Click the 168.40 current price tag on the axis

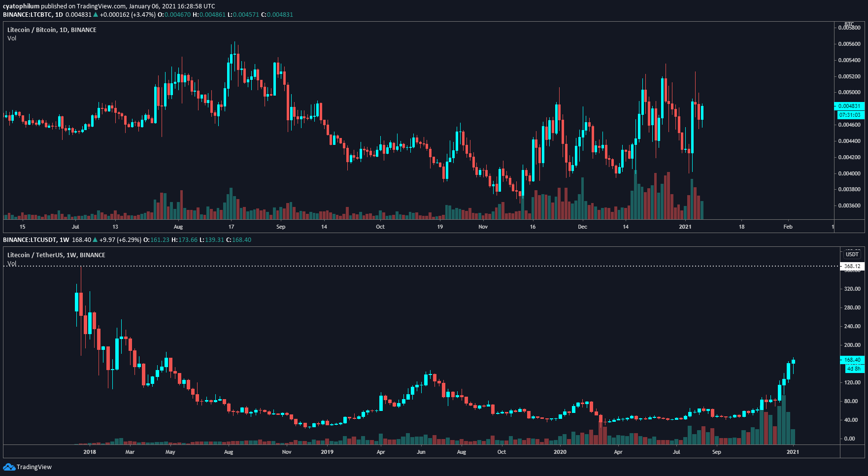852,360
